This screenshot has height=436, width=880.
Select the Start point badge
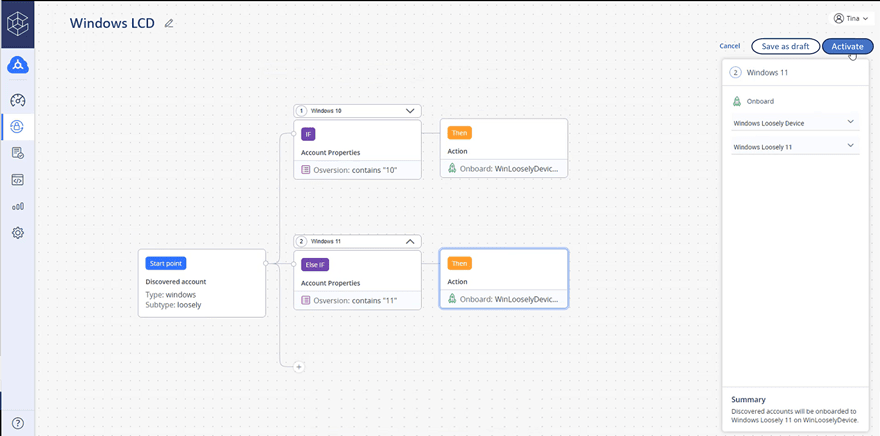[166, 263]
